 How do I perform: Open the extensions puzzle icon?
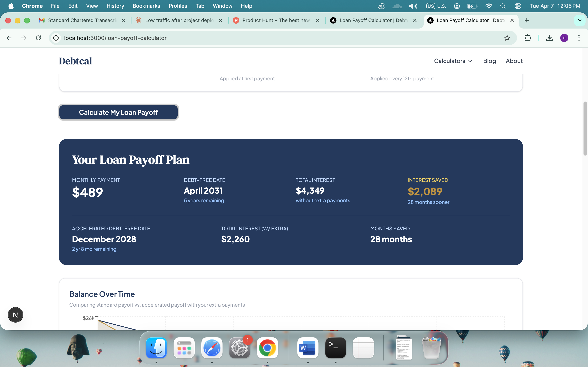528,38
